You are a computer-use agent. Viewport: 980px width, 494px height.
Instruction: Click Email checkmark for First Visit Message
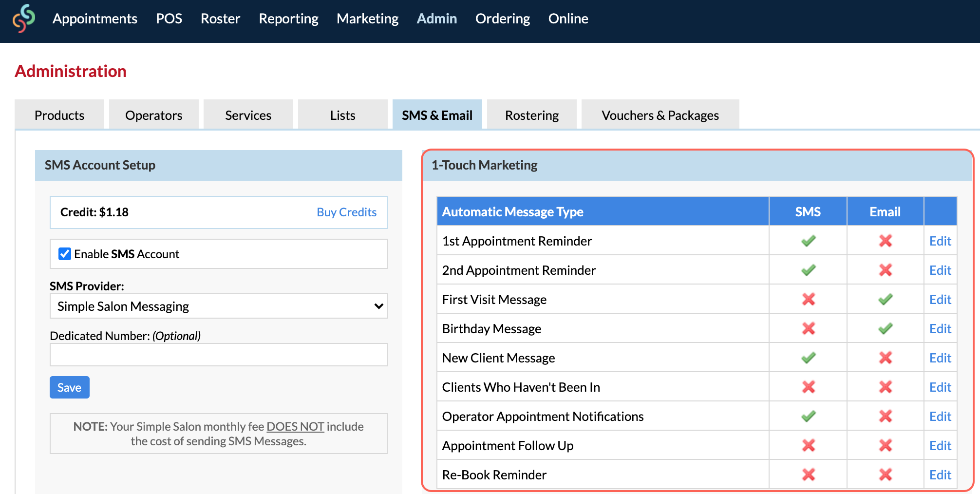tap(886, 299)
